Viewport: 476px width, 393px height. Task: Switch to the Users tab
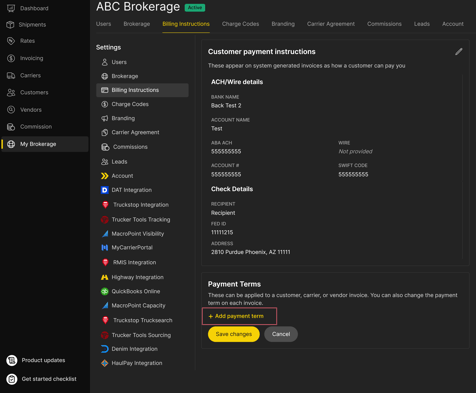pos(104,24)
